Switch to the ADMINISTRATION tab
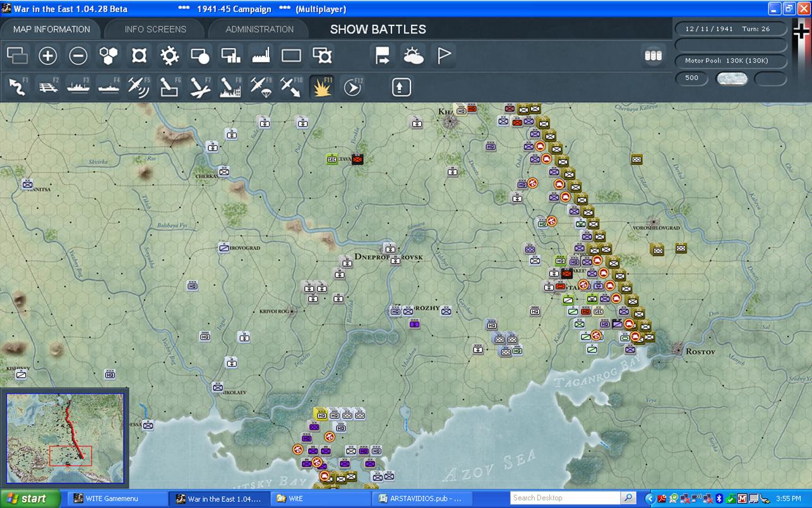Image resolution: width=812 pixels, height=508 pixels. point(260,29)
